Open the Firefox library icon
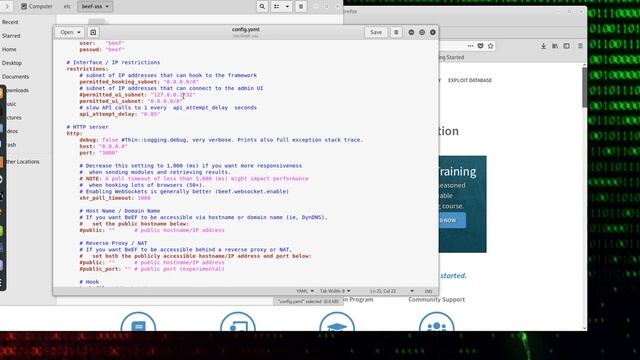The height and width of the screenshot is (360, 640). (x=555, y=46)
